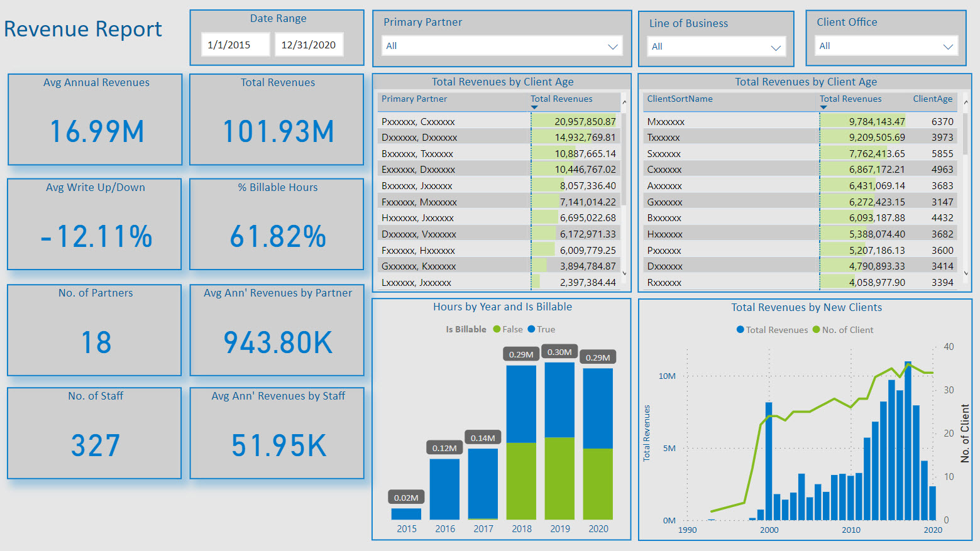
Task: Click blue segment of 2019 hours bar
Action: pos(559,400)
